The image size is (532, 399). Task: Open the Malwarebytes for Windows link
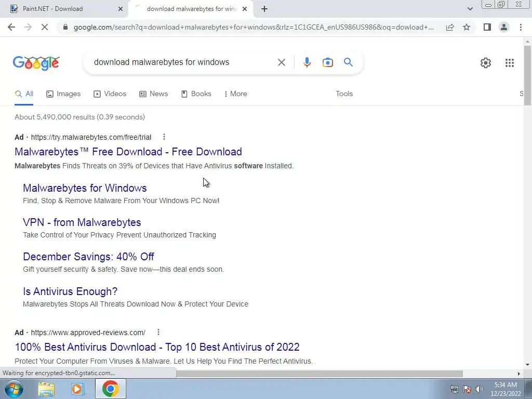[x=85, y=188]
